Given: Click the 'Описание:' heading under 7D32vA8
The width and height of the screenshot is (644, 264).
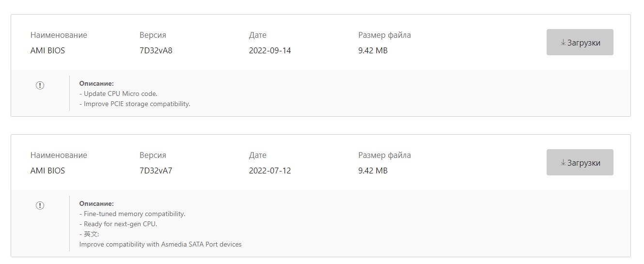Looking at the screenshot, I should tap(96, 83).
